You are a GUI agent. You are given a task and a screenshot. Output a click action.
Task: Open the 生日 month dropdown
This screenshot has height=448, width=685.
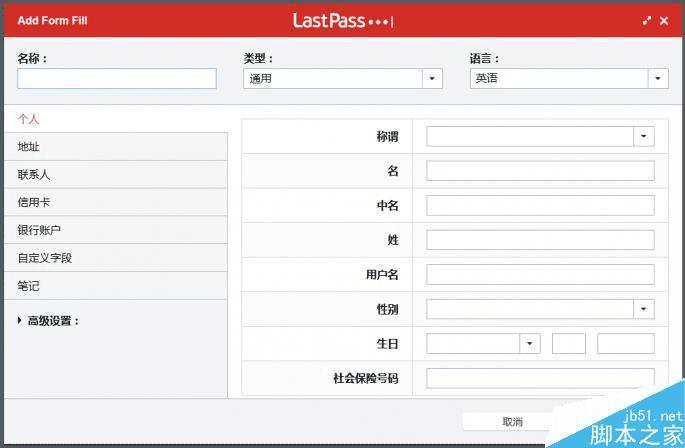coord(483,344)
